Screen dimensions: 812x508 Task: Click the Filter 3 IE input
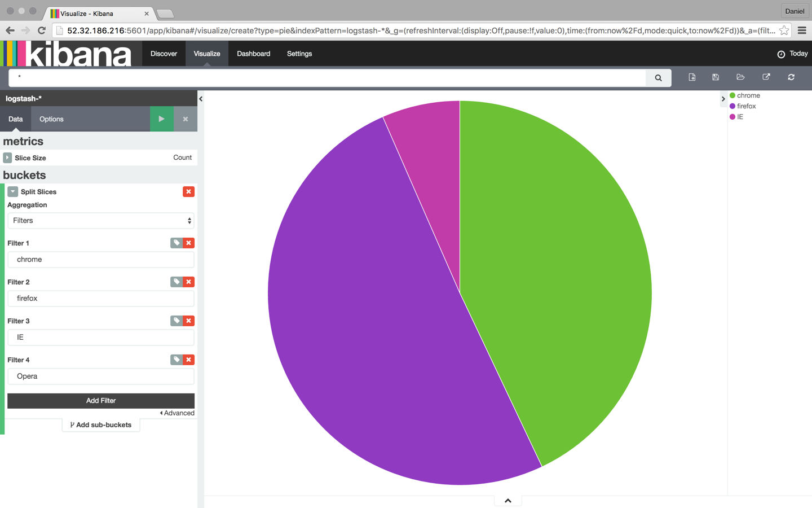(101, 338)
